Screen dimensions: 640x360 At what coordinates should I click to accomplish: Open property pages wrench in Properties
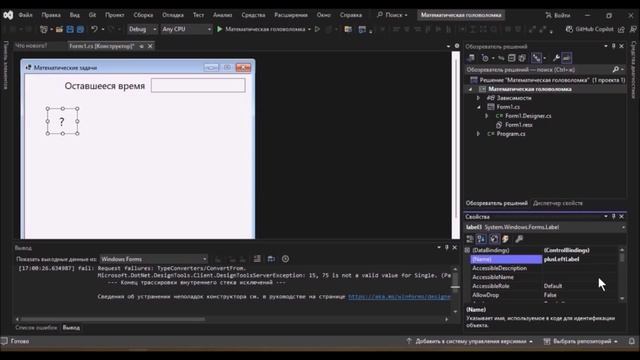(x=519, y=239)
